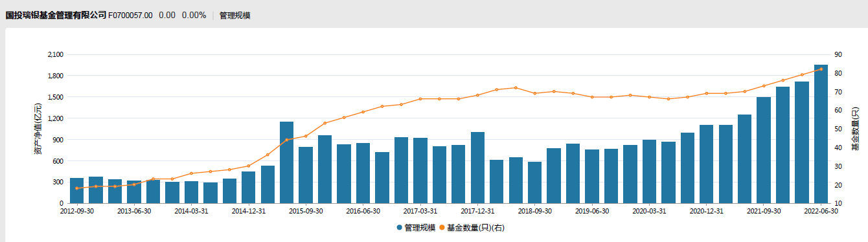Click the 2014-03-31 management scale bar
This screenshot has width=868, height=242.
[191, 192]
